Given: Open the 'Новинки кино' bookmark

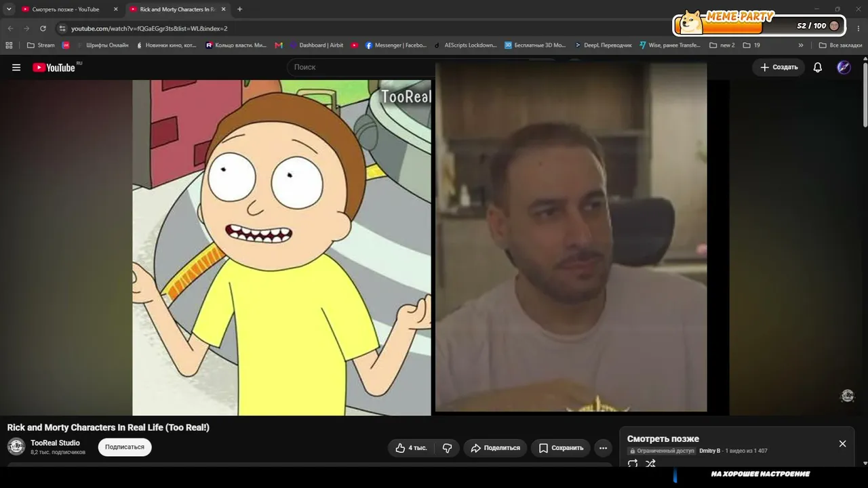Looking at the screenshot, I should tap(167, 45).
